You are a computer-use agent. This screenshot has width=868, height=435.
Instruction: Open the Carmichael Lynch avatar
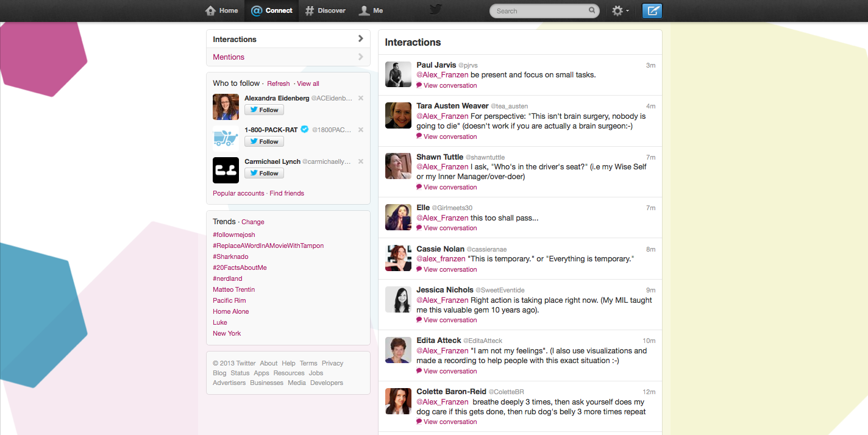tap(226, 170)
